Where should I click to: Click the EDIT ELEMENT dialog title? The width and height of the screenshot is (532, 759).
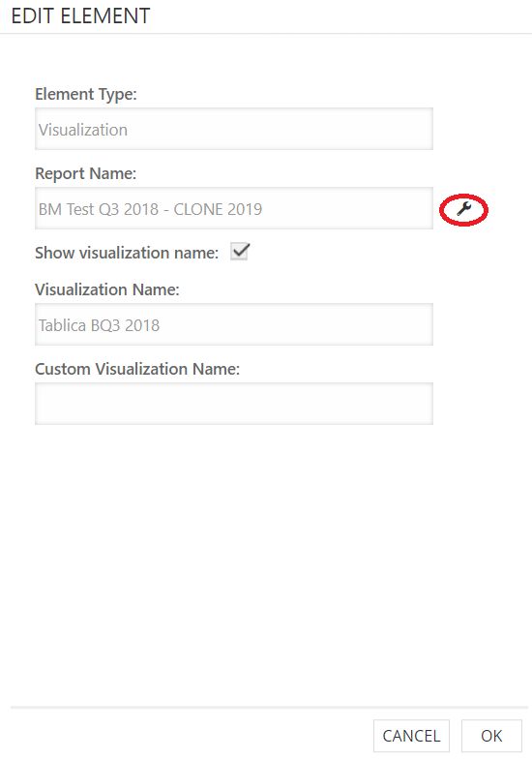pos(81,15)
